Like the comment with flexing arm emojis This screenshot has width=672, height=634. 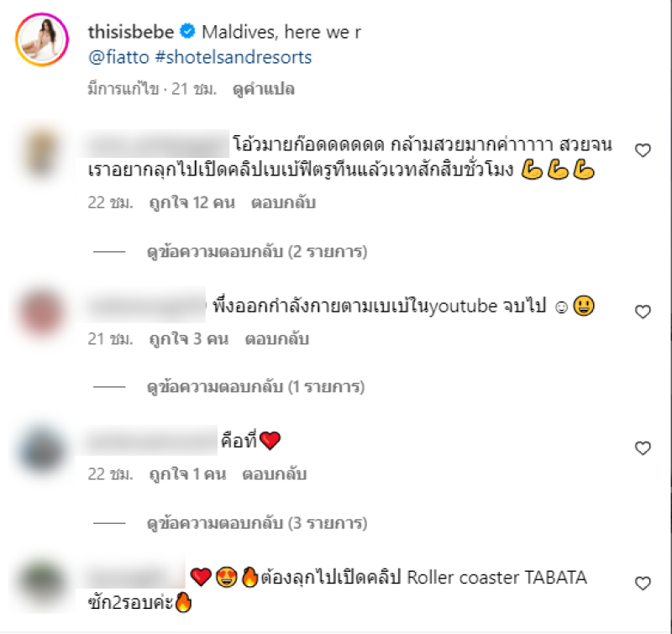coord(643,150)
